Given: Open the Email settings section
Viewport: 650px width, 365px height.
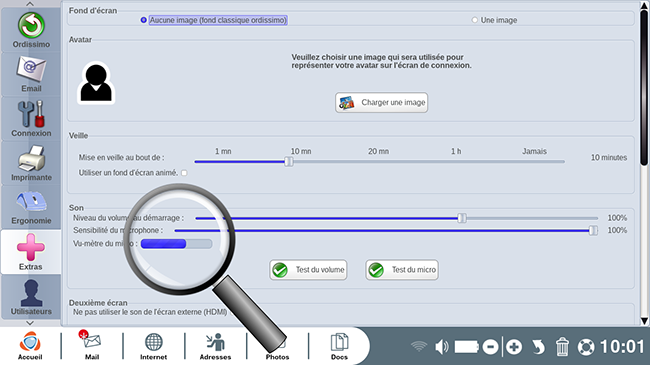Looking at the screenshot, I should tap(31, 75).
